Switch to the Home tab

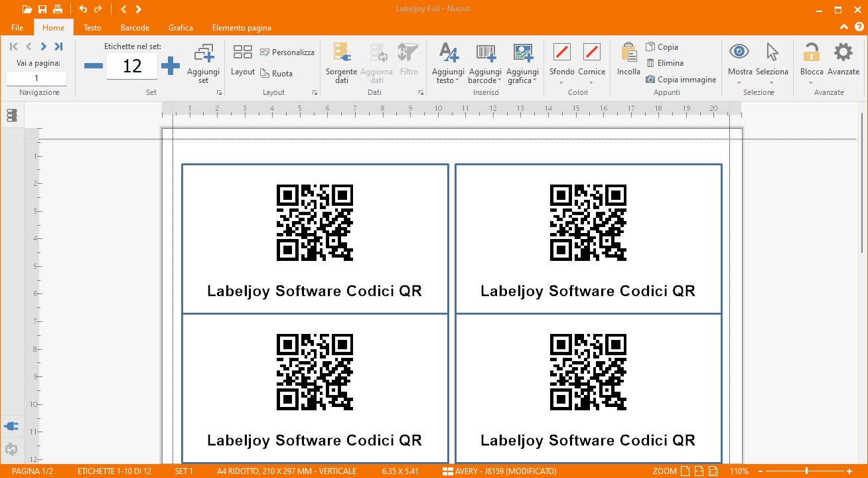54,28
